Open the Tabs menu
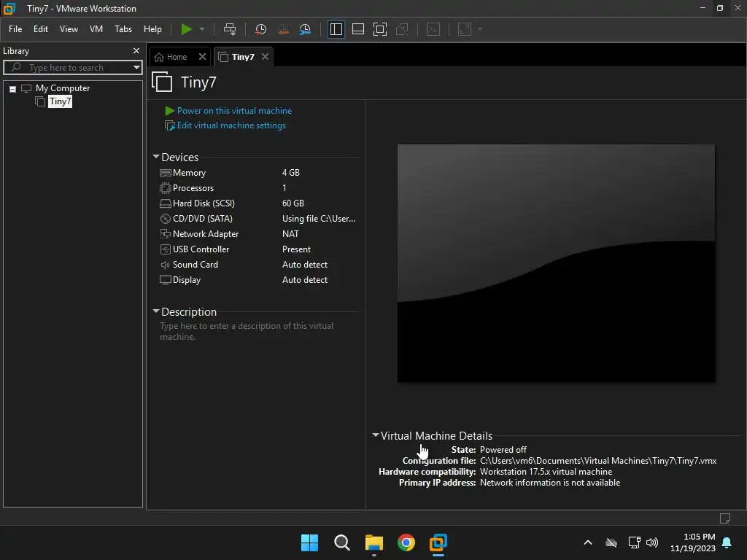The width and height of the screenshot is (747, 560). click(x=123, y=29)
